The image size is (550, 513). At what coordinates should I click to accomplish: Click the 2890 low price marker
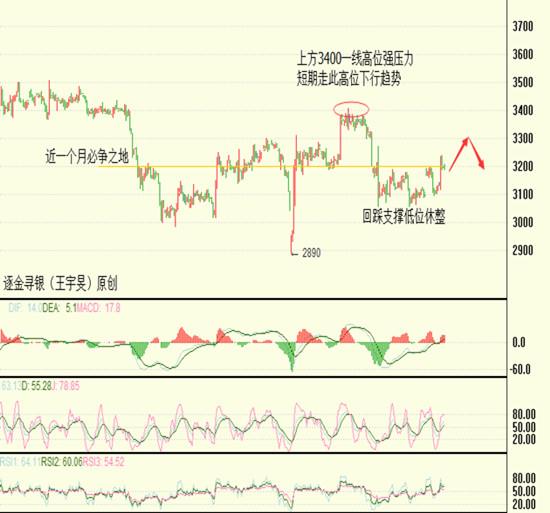pyautogui.click(x=311, y=252)
